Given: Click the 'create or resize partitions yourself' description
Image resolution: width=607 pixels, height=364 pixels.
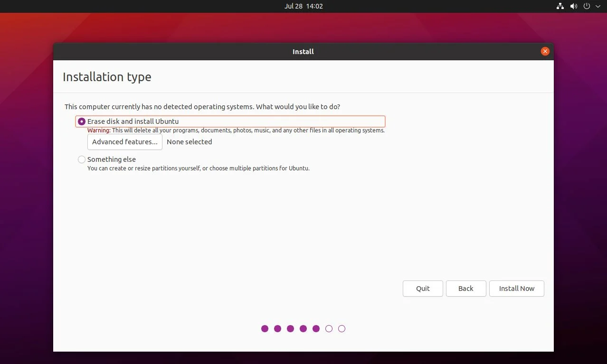Looking at the screenshot, I should tap(199, 168).
